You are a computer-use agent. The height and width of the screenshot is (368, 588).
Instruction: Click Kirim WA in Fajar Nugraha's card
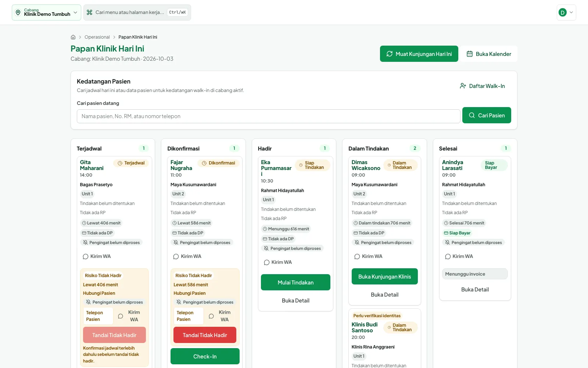pyautogui.click(x=187, y=256)
